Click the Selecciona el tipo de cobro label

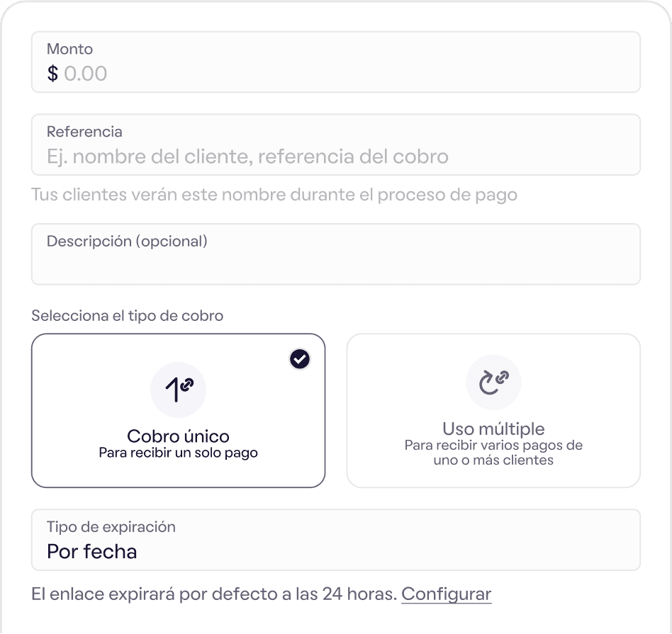(x=128, y=316)
